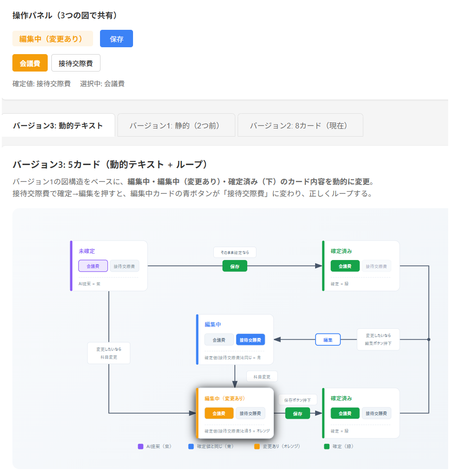Click the blue 編集 button
Screen dimensions: 450x476
pos(328,339)
